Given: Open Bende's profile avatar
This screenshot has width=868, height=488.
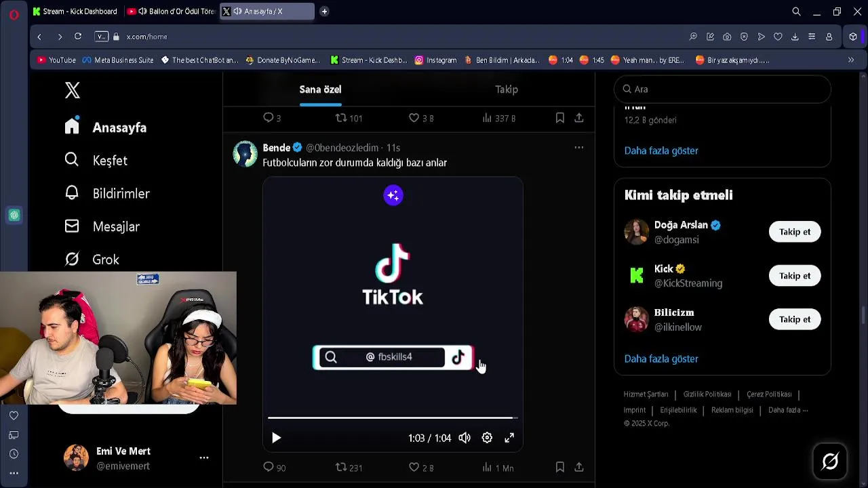Looking at the screenshot, I should point(245,154).
